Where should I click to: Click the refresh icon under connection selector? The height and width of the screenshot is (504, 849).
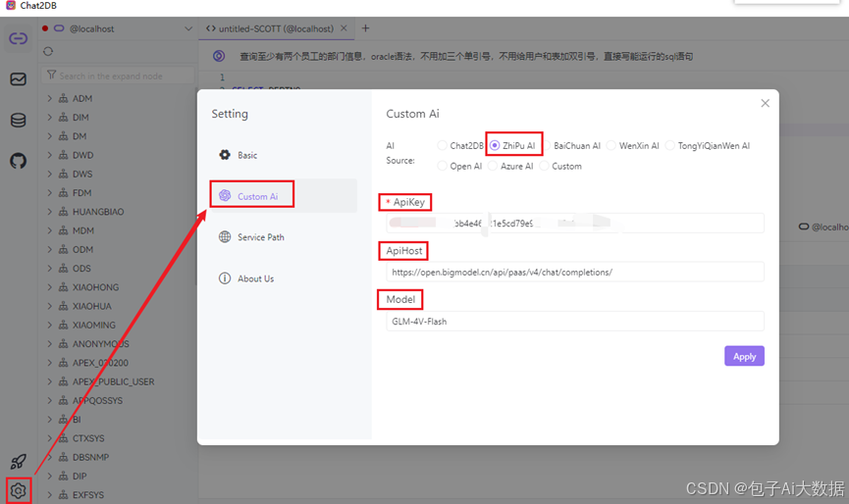48,51
